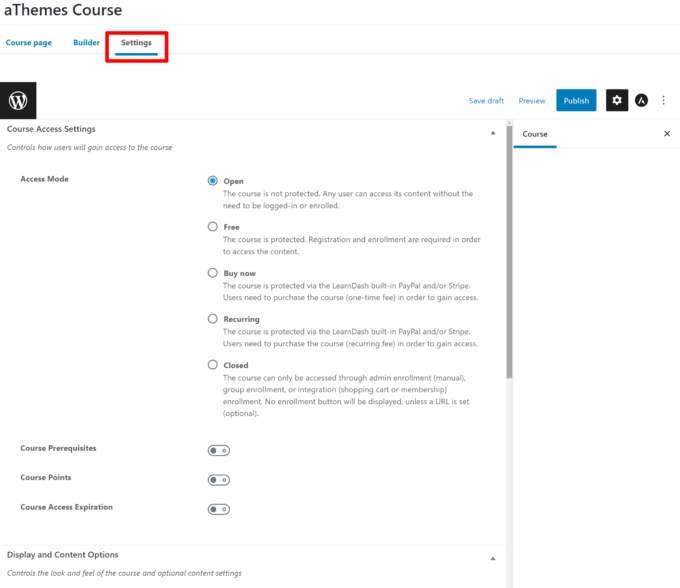Collapse Display and Content Options section
680x588 pixels.
click(493, 559)
